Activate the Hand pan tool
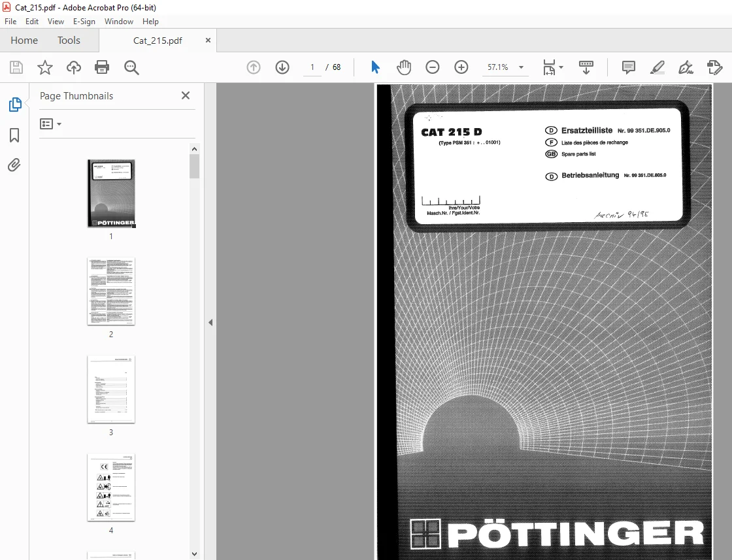The width and height of the screenshot is (732, 560). click(x=404, y=67)
